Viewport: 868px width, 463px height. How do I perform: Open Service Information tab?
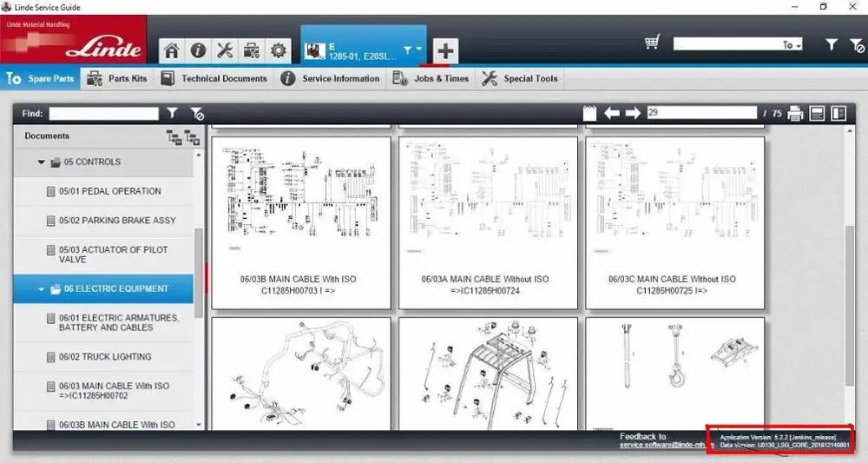tap(331, 79)
